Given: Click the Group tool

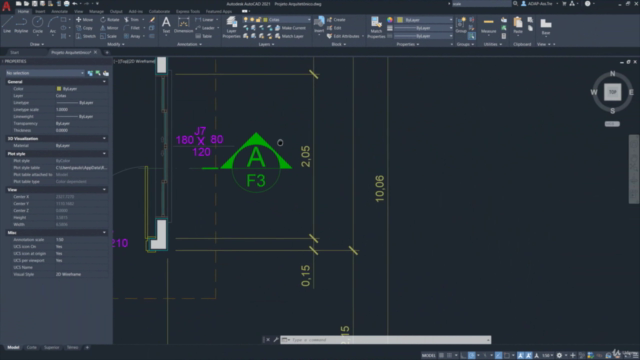Looking at the screenshot, I should pos(461,25).
